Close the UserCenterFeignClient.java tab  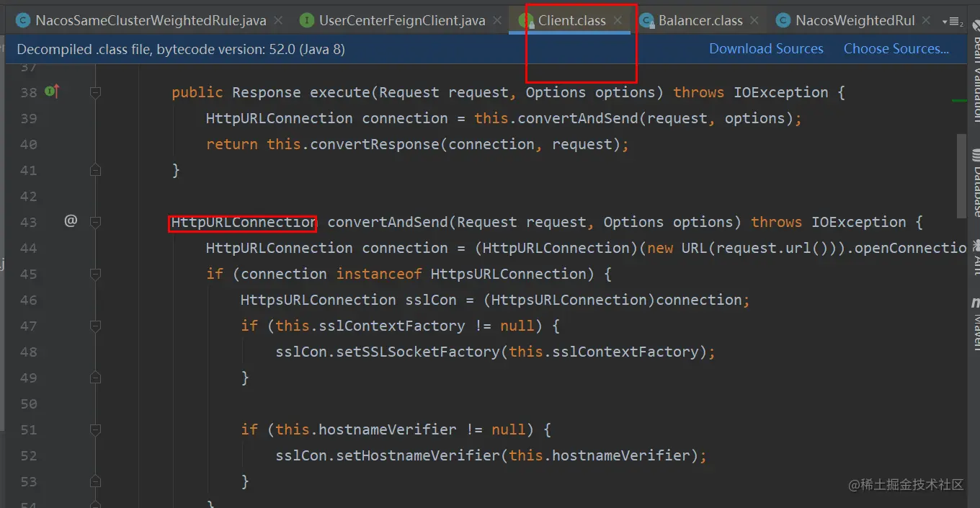[497, 21]
